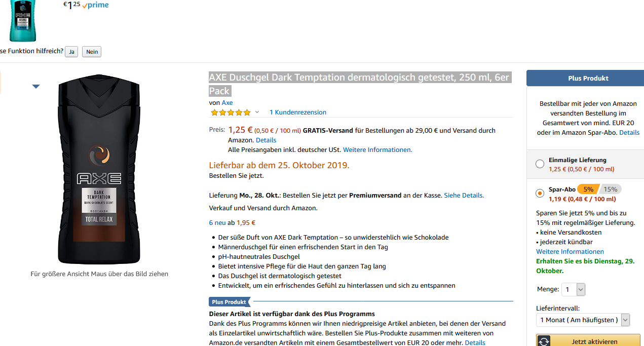Open the Axe brand link

[227, 103]
